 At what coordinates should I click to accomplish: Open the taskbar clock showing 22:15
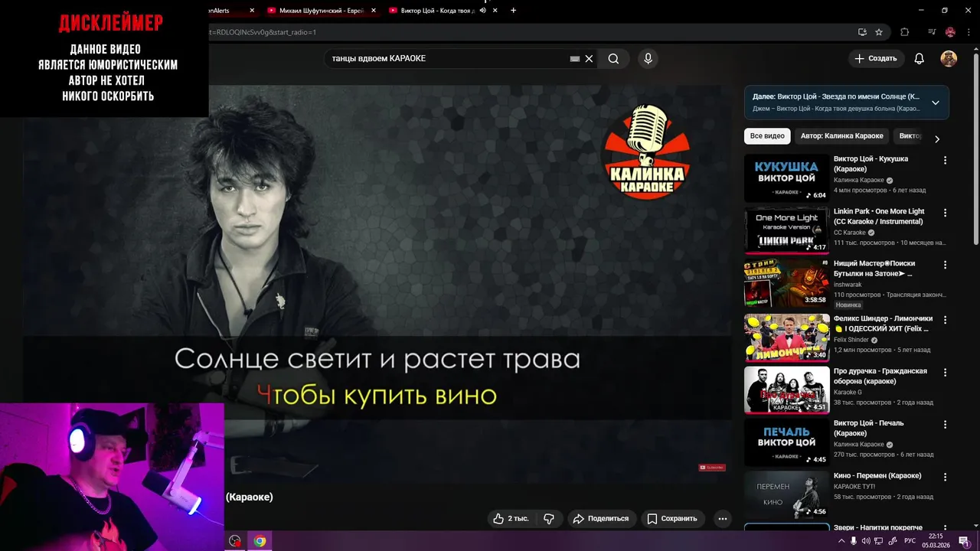[936, 541]
